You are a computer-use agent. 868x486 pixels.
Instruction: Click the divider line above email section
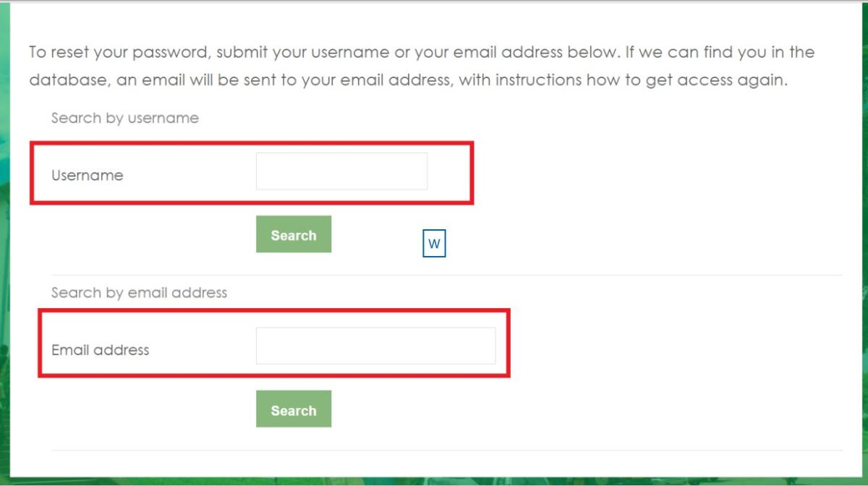(446, 275)
